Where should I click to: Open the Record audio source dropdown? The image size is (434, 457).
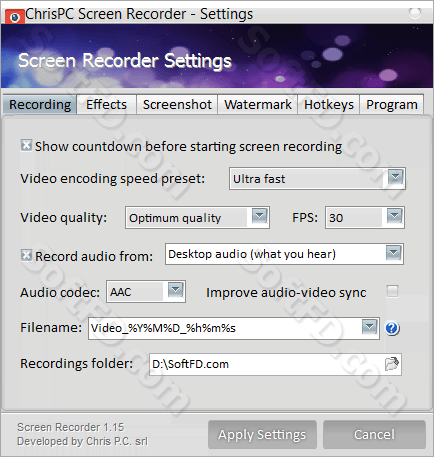(x=394, y=253)
